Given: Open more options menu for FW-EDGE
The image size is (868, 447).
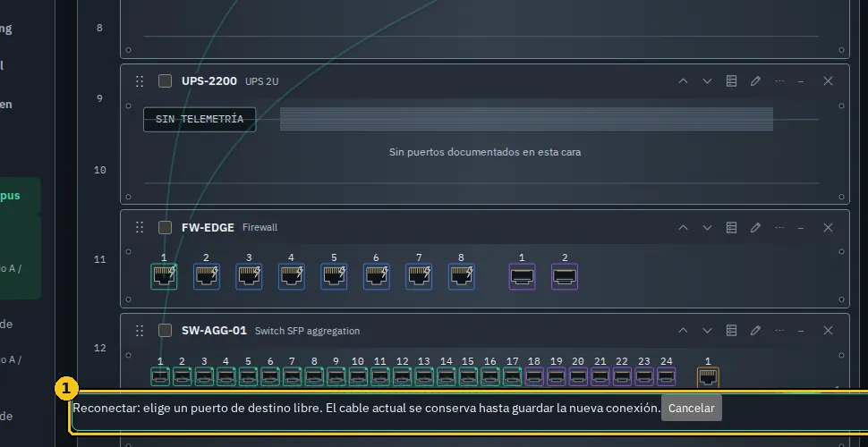Looking at the screenshot, I should pos(779,227).
